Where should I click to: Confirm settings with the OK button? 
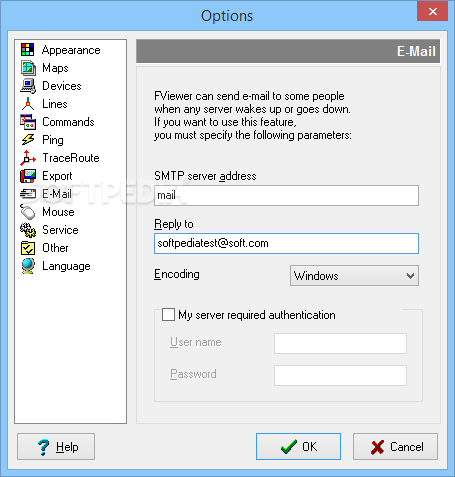point(298,447)
